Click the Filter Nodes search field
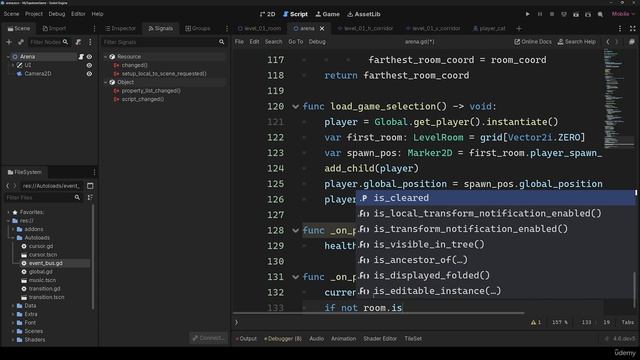640x360 pixels. point(48,42)
